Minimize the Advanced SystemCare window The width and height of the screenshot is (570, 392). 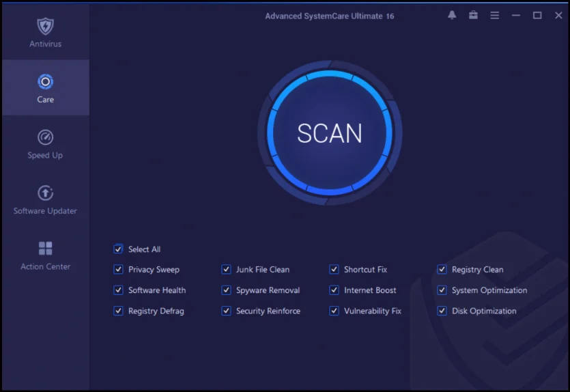coord(516,15)
